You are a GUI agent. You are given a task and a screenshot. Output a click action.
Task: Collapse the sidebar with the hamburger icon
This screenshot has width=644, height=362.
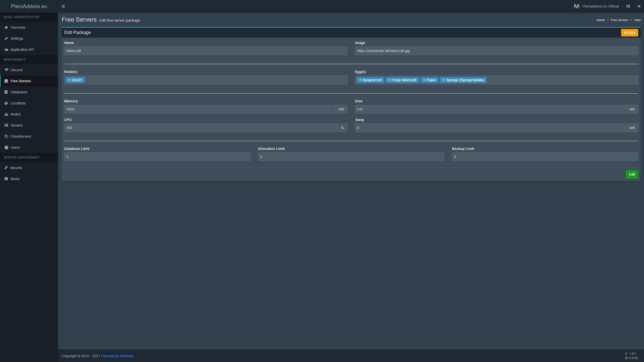point(63,6)
